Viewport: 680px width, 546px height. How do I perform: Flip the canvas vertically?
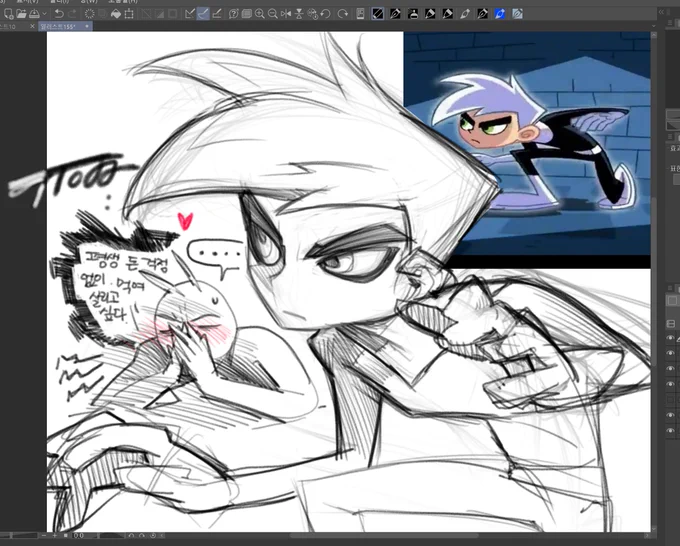[x=299, y=14]
